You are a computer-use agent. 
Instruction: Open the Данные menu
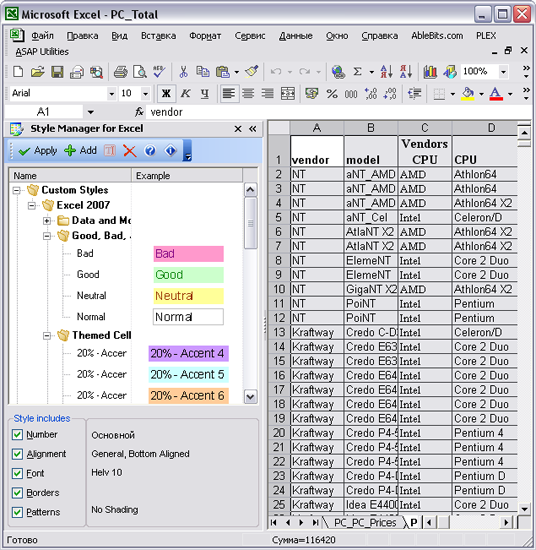point(296,36)
